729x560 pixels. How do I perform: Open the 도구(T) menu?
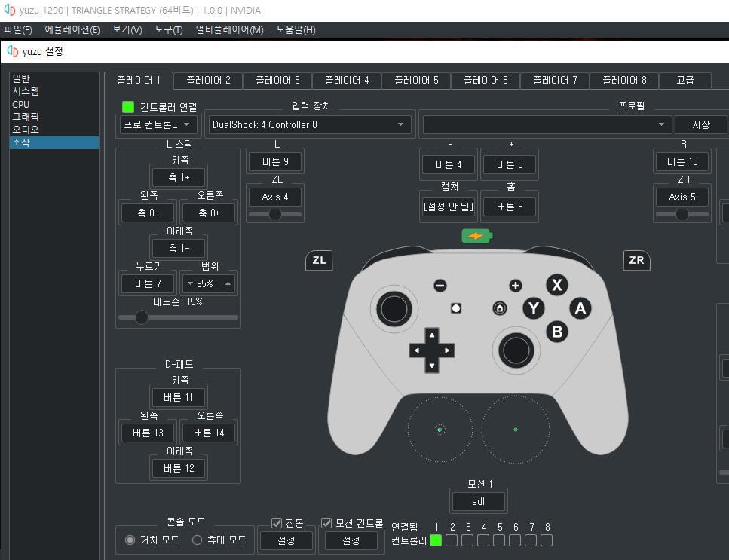(168, 29)
